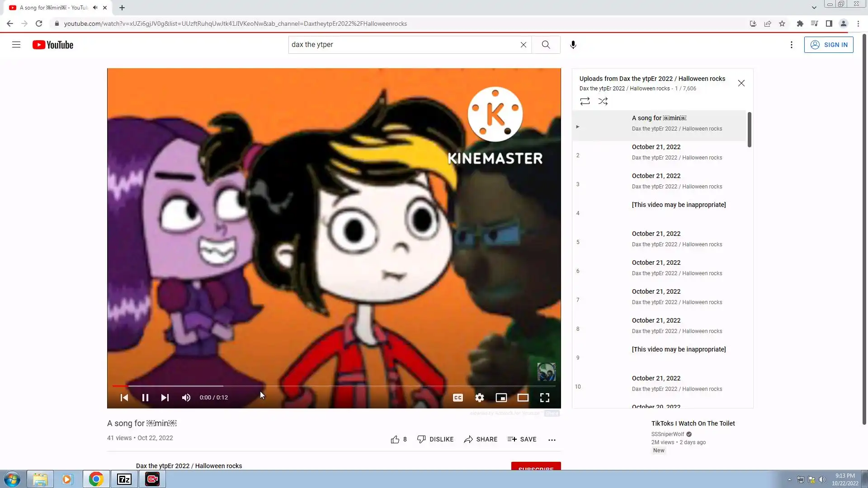Expand Chrome tab search chevron

coord(814,8)
